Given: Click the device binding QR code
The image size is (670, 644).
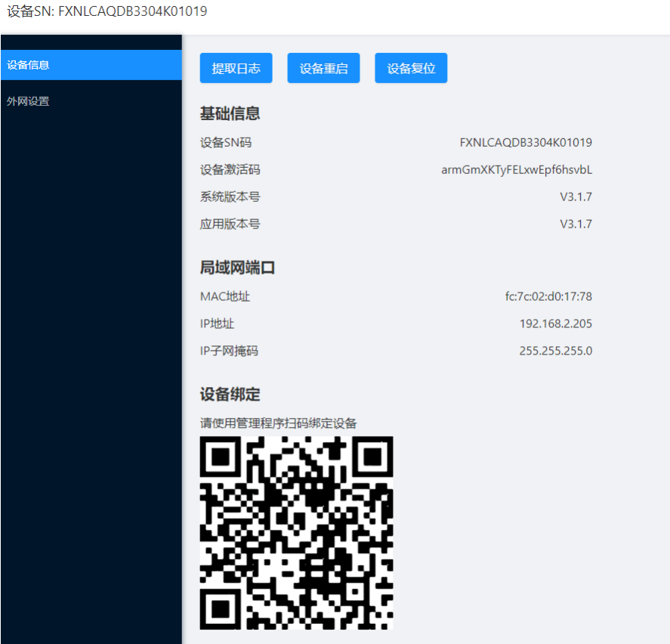Looking at the screenshot, I should (297, 533).
